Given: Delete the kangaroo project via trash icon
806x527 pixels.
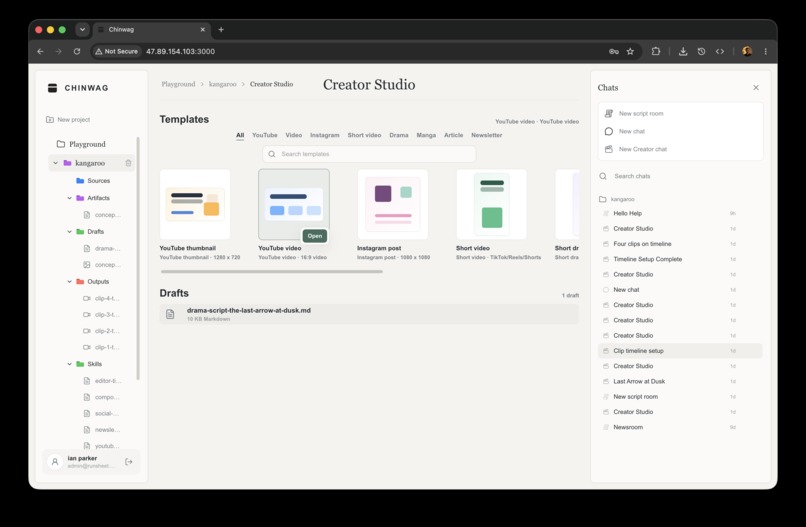Looking at the screenshot, I should coord(128,163).
